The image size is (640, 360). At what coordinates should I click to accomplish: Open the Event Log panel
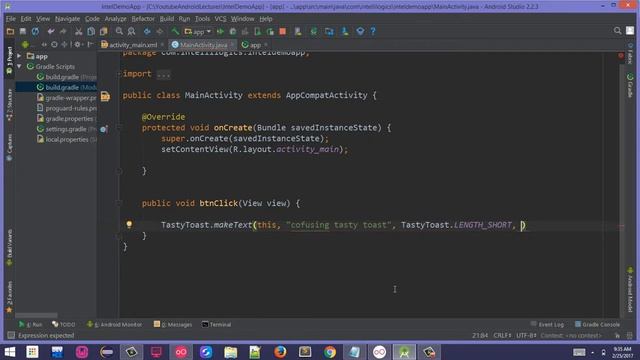coord(547,324)
